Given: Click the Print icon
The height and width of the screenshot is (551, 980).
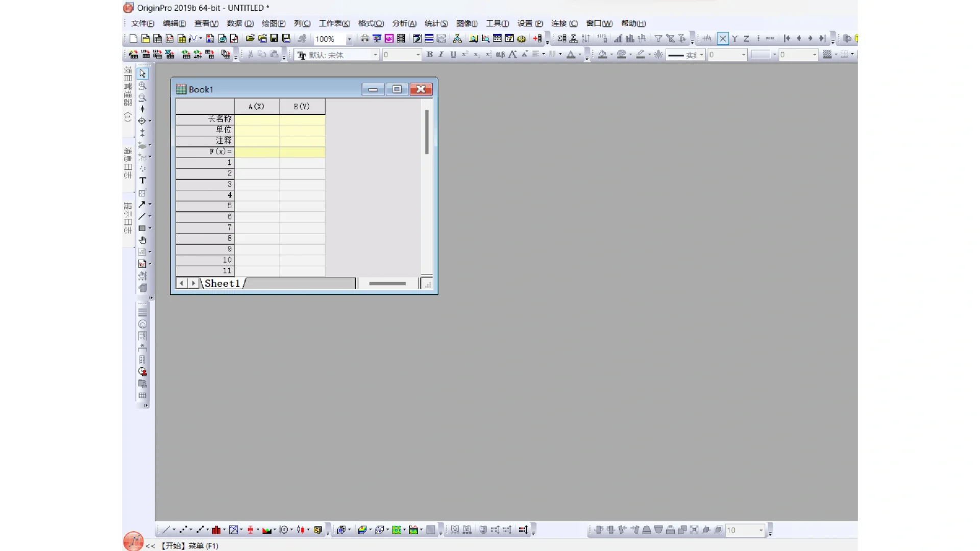Looking at the screenshot, I should (364, 39).
